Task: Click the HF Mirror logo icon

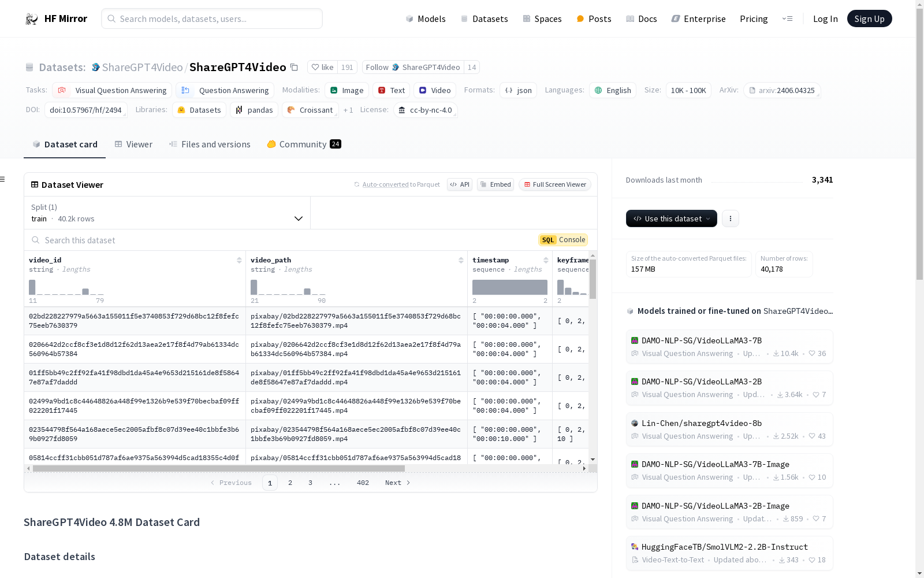Action: pos(32,19)
